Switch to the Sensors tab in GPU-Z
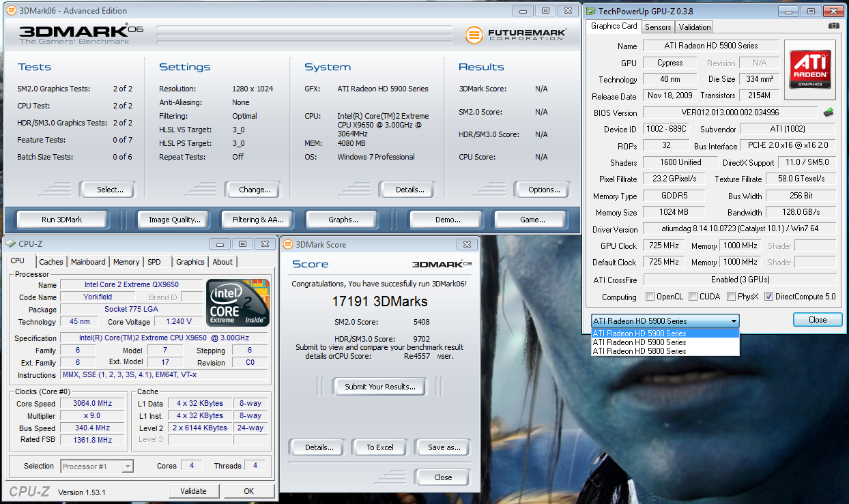 (658, 27)
